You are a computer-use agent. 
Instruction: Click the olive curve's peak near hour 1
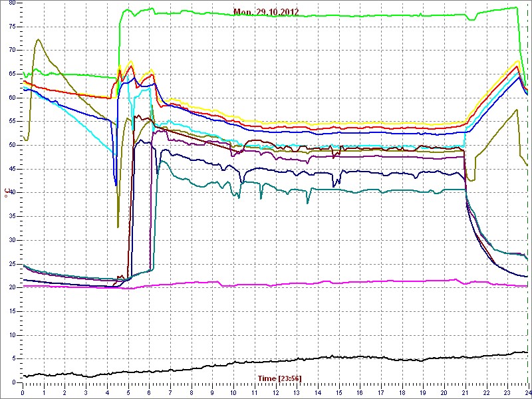tap(38, 39)
